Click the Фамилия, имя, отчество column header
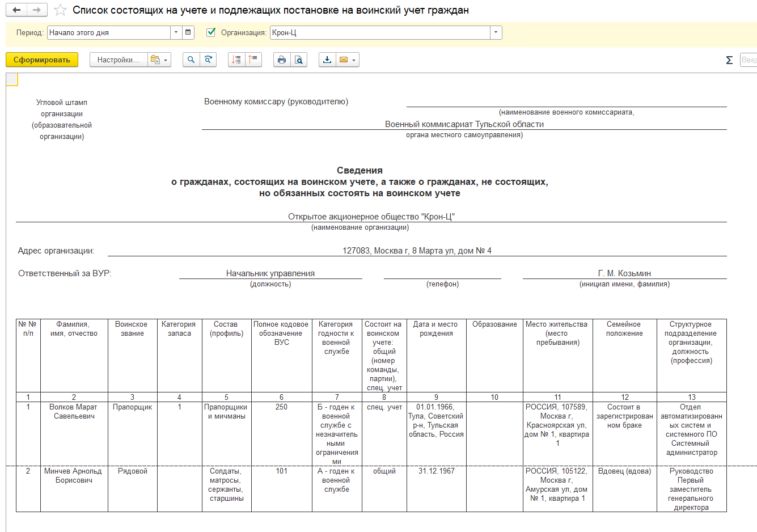 (74, 356)
